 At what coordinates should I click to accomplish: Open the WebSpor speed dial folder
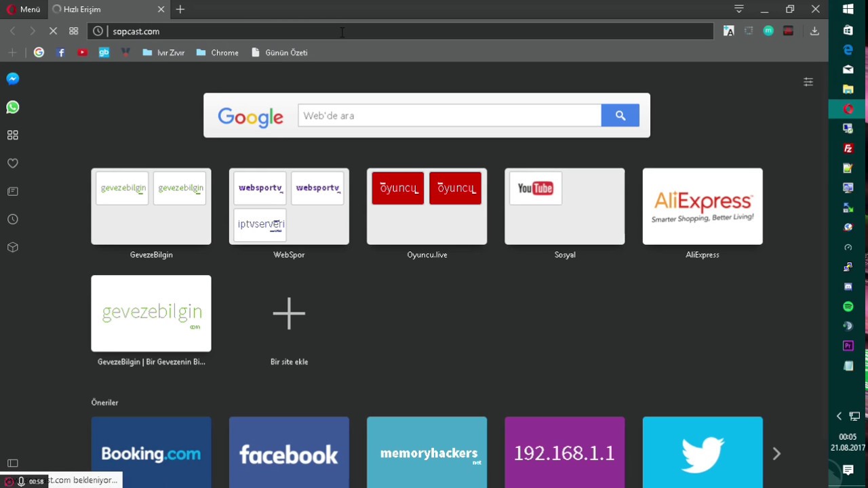(289, 206)
